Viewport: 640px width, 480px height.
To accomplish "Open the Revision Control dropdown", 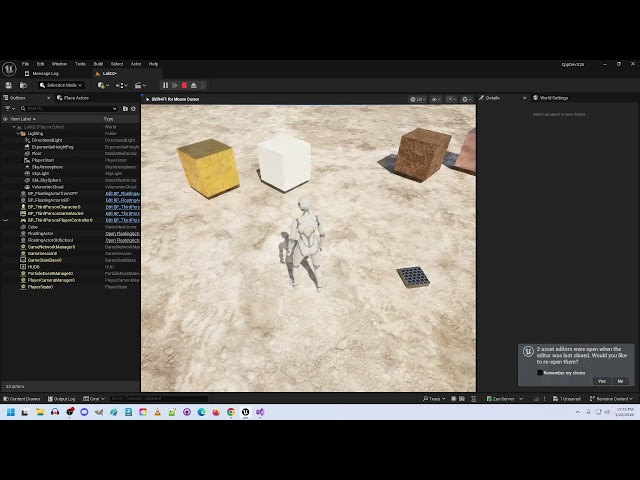I will [611, 399].
